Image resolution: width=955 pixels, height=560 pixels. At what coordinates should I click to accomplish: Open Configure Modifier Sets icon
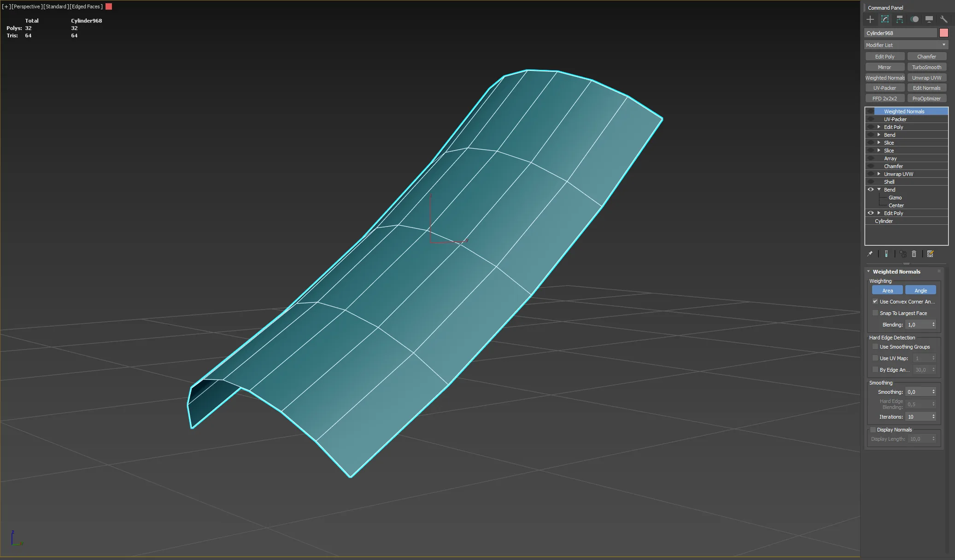point(930,254)
